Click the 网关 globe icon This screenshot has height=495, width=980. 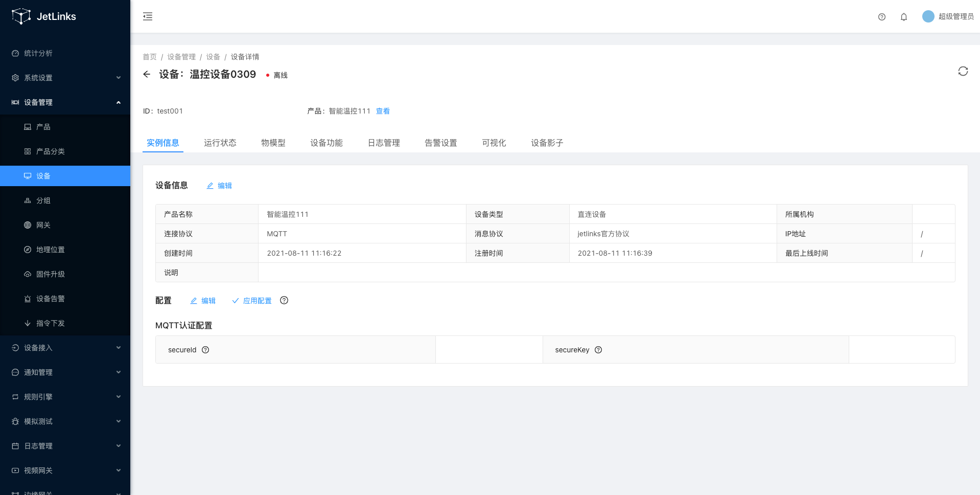pos(28,225)
